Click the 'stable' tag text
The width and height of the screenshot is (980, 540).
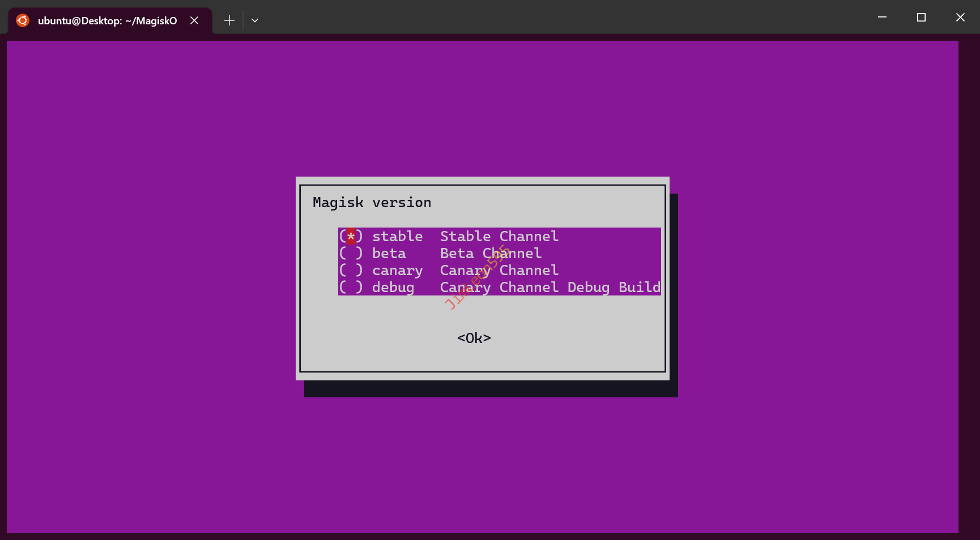coord(397,237)
